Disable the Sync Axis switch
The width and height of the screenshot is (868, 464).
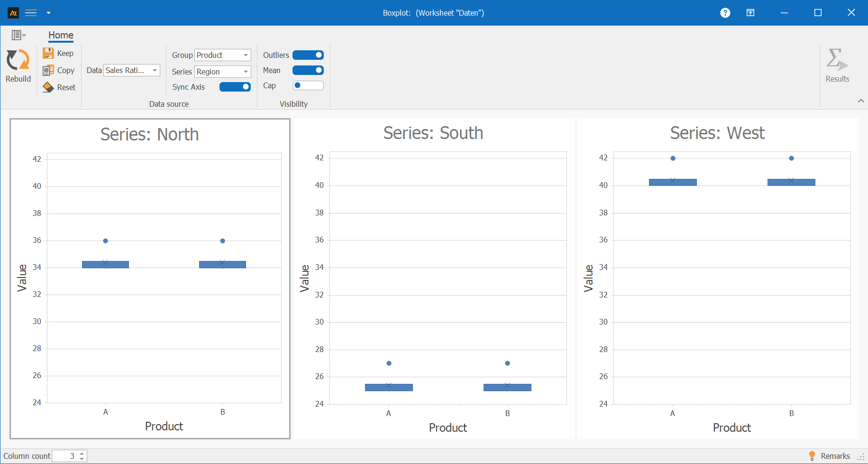pyautogui.click(x=235, y=87)
